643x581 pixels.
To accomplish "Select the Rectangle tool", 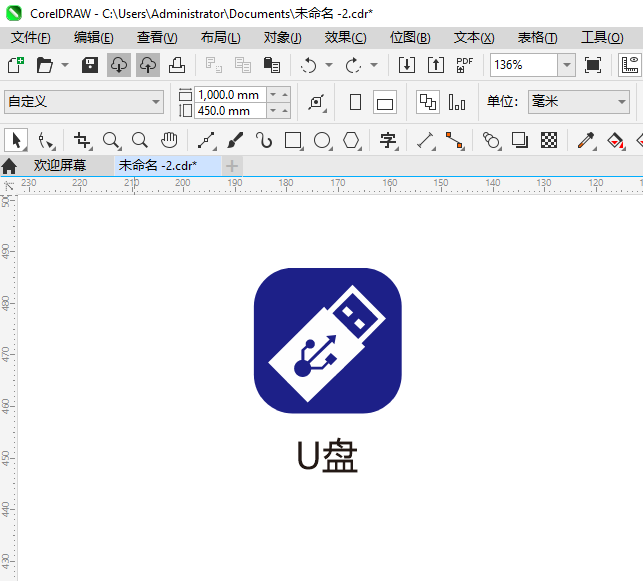I will coord(293,141).
